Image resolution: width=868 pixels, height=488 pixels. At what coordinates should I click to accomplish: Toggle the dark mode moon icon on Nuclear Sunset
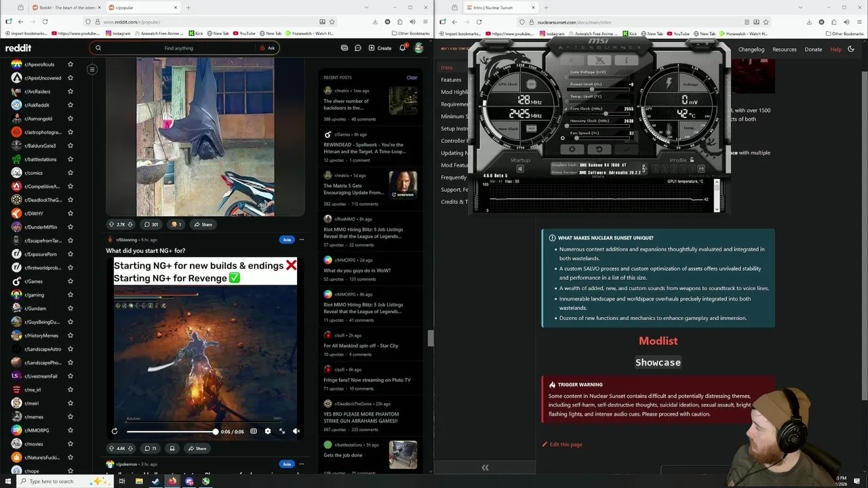[851, 49]
